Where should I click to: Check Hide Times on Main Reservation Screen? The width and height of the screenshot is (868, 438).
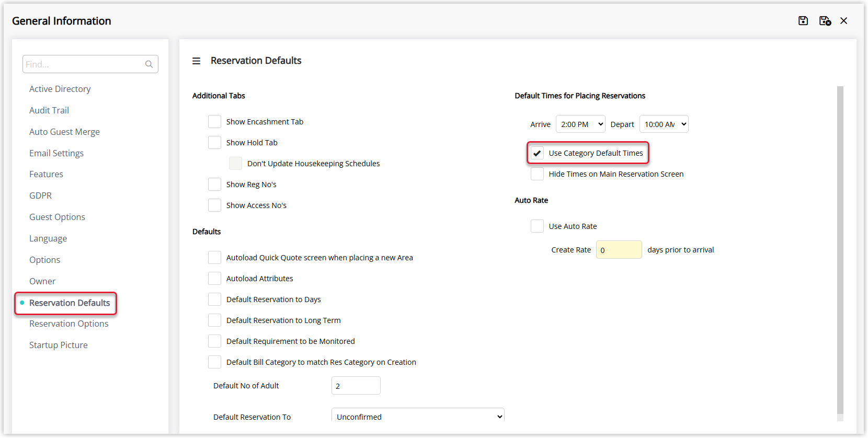coord(537,174)
